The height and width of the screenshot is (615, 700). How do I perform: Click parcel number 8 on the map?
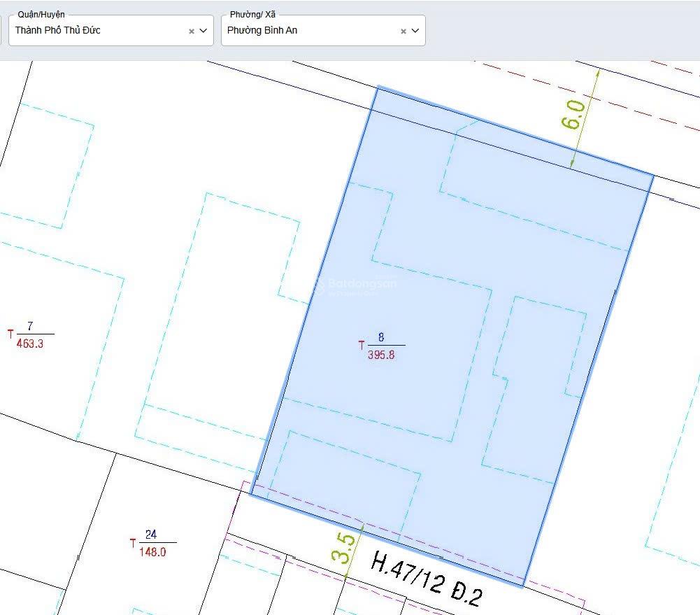[x=381, y=337]
